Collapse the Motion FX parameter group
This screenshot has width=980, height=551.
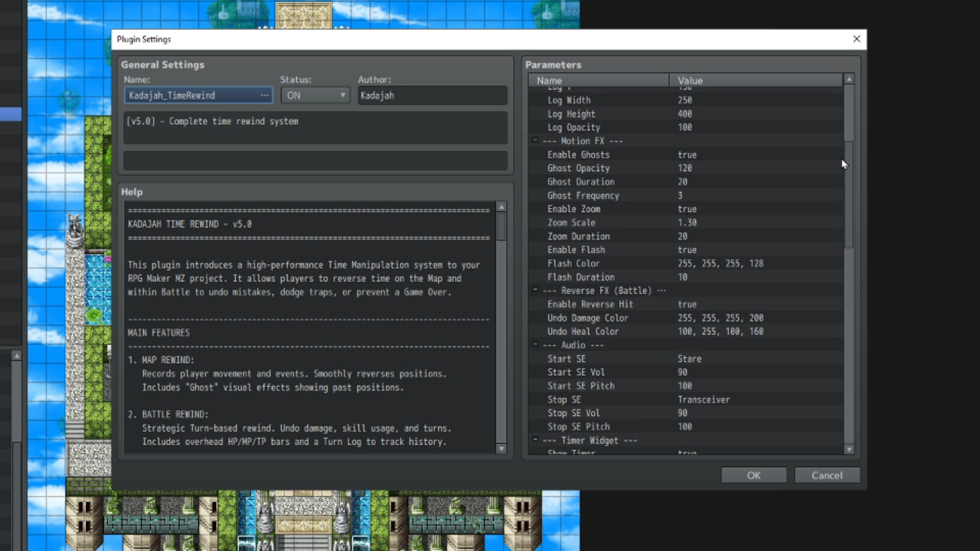tap(535, 141)
